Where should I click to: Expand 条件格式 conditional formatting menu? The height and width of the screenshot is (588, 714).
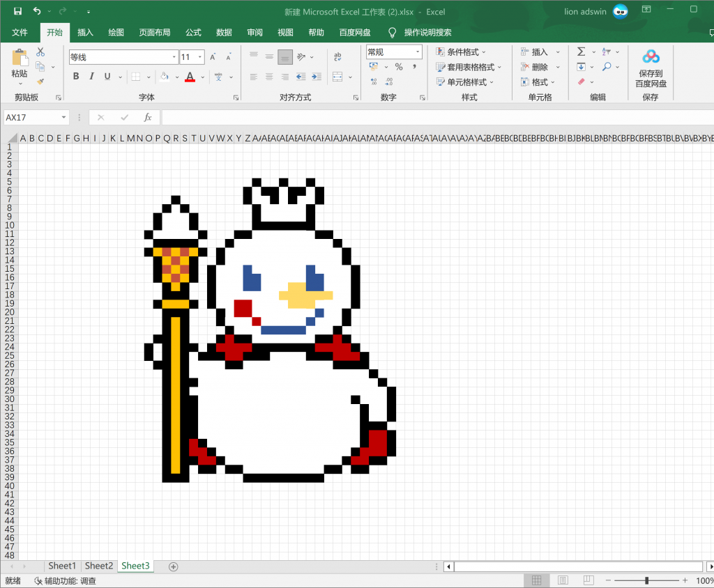coord(461,52)
